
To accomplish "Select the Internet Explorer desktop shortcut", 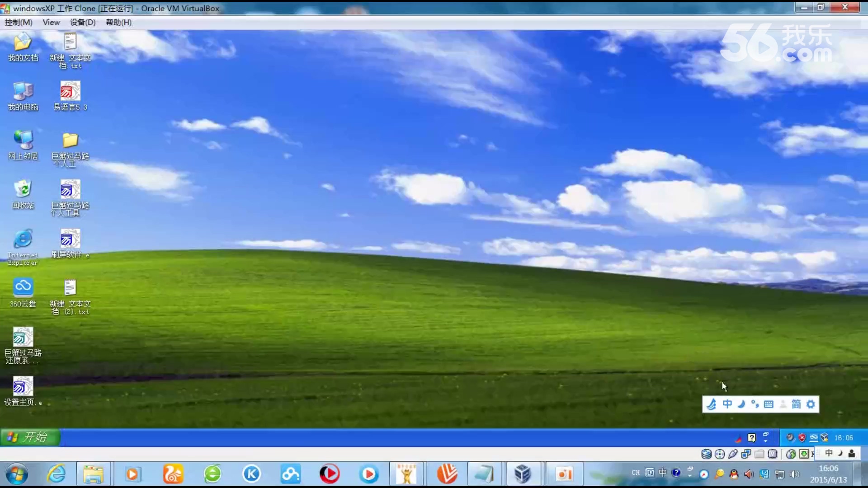I will [x=23, y=247].
